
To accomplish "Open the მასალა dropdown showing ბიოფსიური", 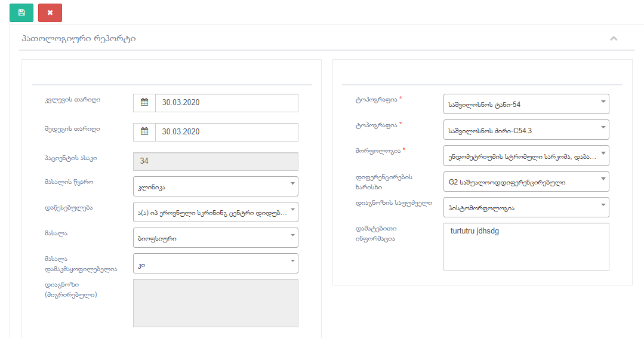I will pos(215,238).
